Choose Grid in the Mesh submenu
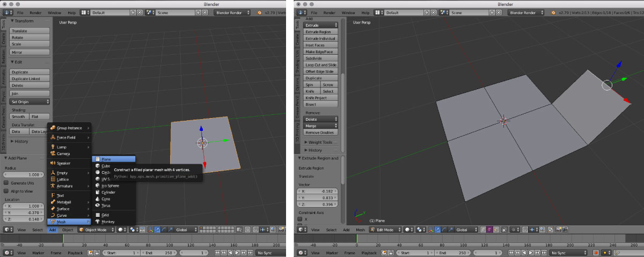The width and height of the screenshot is (644, 257). (x=114, y=215)
